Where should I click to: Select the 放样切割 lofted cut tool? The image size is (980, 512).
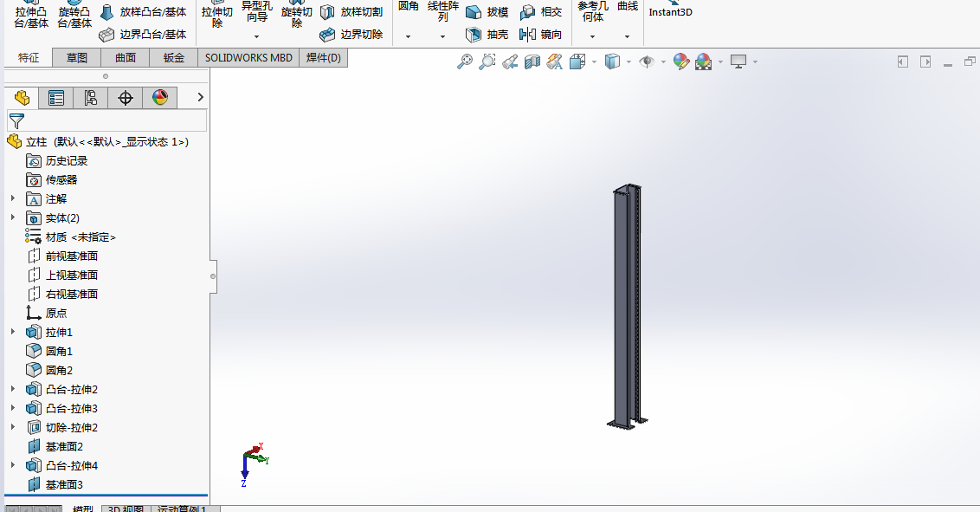[351, 12]
